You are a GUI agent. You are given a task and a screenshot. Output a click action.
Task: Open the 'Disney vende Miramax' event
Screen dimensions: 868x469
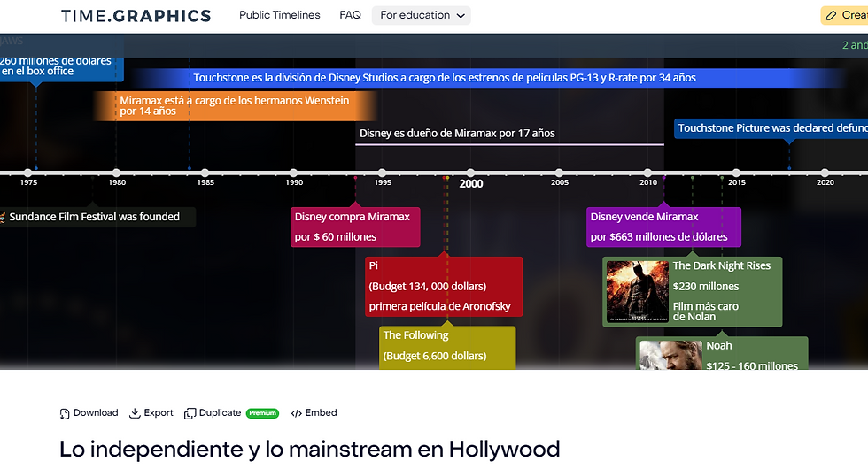[663, 227]
